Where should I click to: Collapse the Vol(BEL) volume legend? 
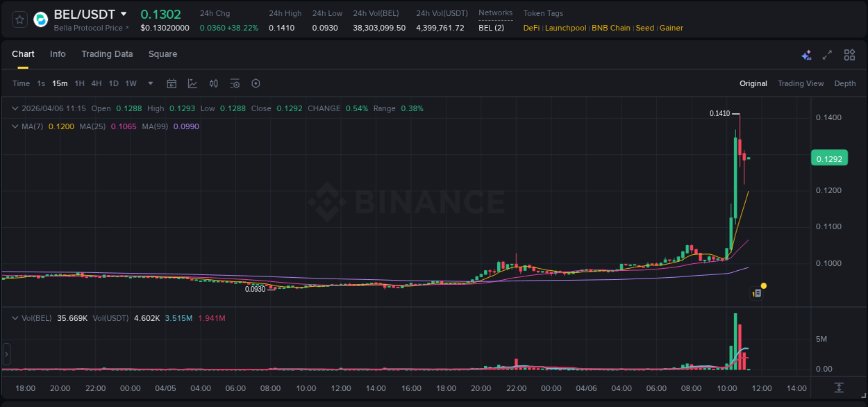[15, 318]
